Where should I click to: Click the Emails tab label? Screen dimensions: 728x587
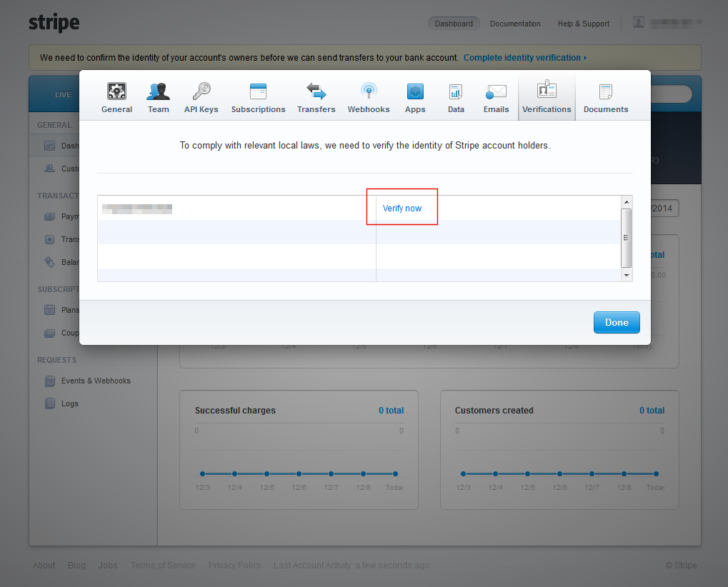click(x=496, y=109)
